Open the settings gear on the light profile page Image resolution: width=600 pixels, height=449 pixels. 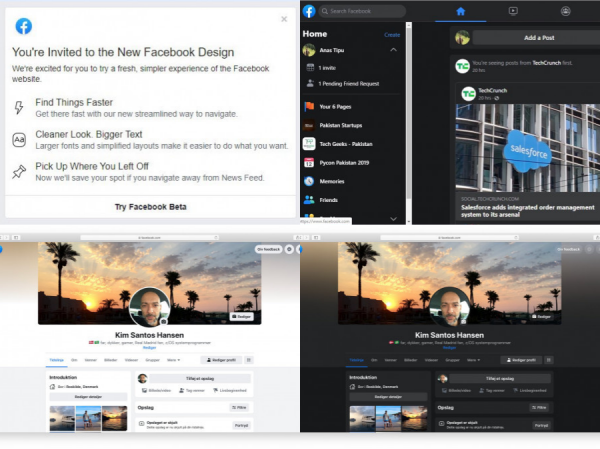pyautogui.click(x=289, y=249)
